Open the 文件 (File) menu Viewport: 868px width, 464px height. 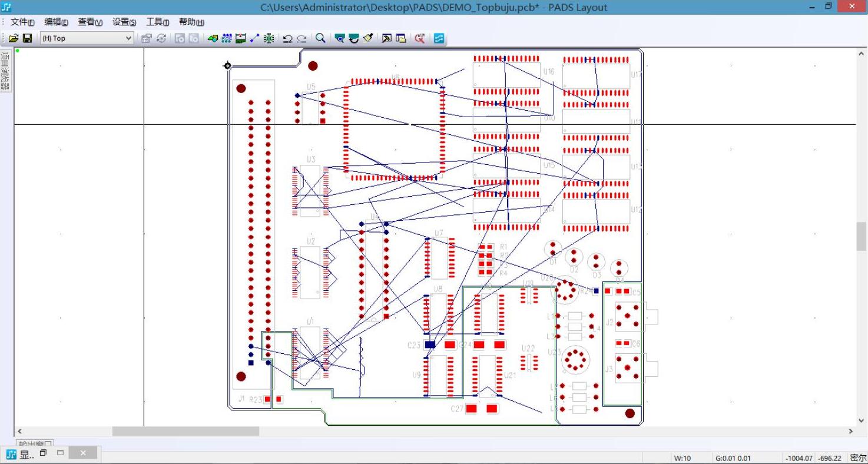(x=22, y=22)
